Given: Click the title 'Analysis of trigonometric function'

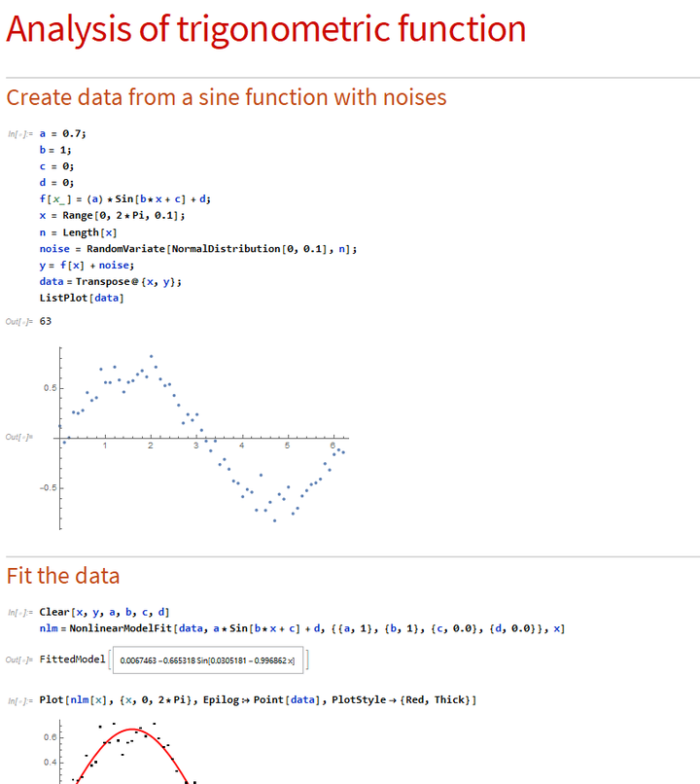Looking at the screenshot, I should click(265, 29).
